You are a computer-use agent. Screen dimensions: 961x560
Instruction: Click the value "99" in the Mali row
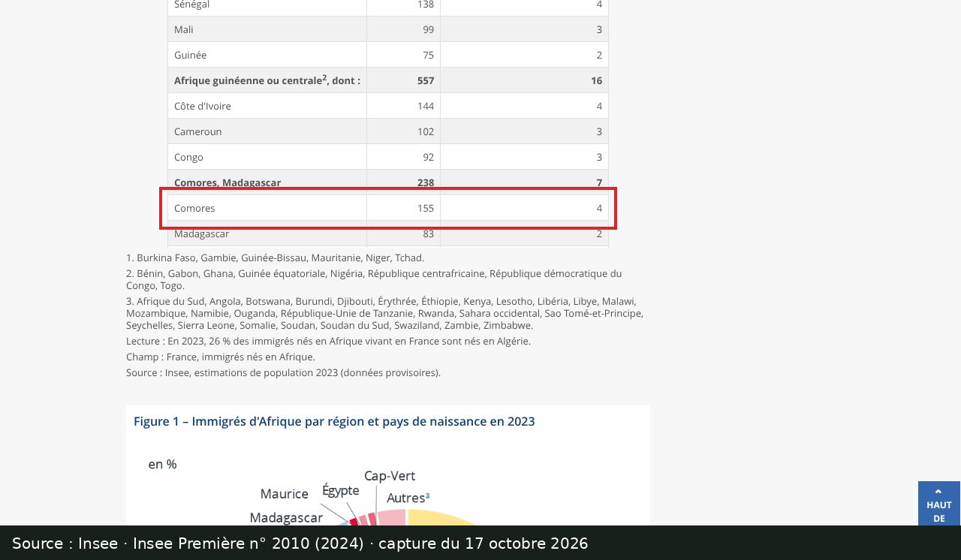pyautogui.click(x=428, y=29)
